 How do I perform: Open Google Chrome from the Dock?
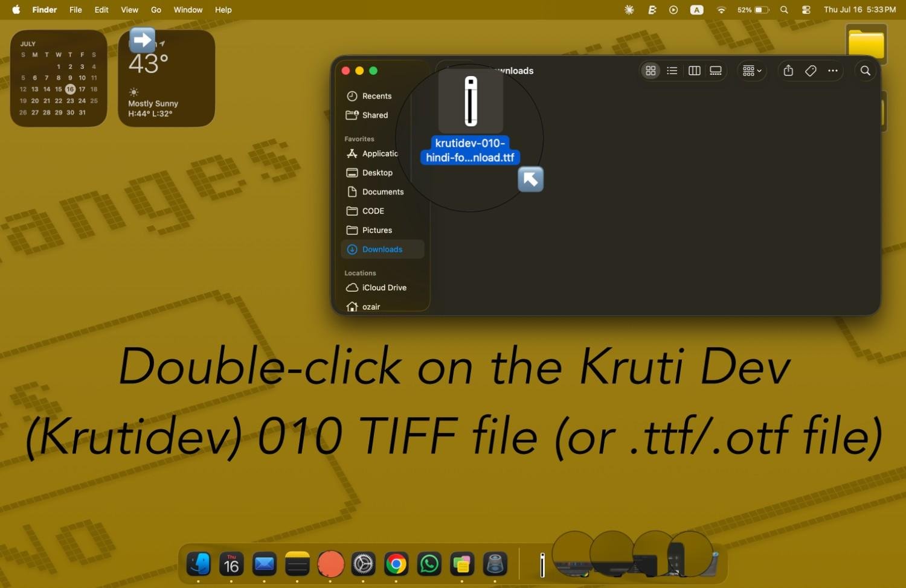click(396, 564)
